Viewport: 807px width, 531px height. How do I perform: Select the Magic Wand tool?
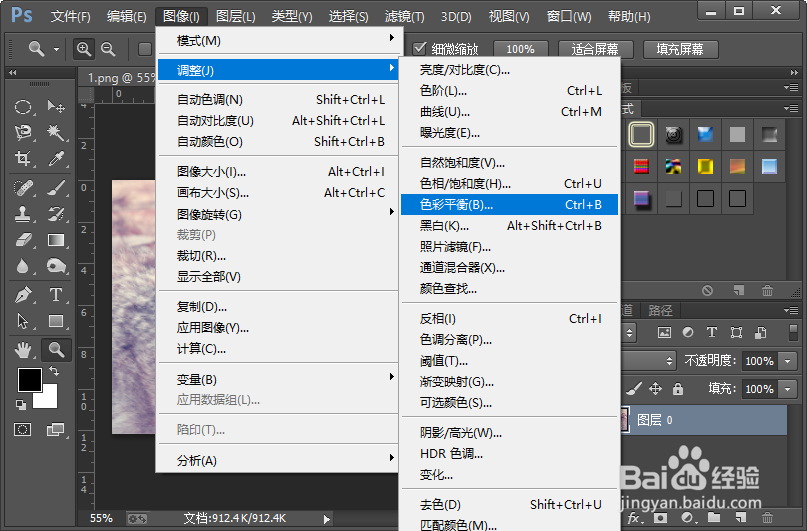56,133
